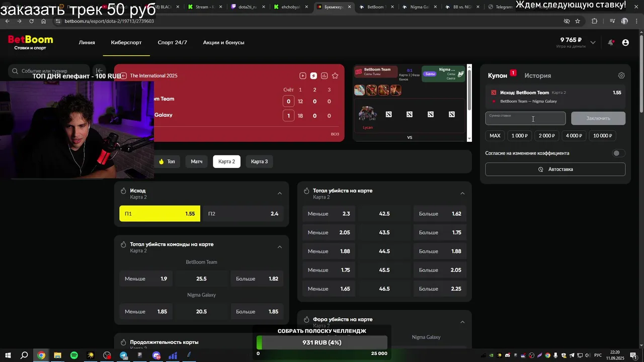Open coupon settings gear icon

[621, 75]
